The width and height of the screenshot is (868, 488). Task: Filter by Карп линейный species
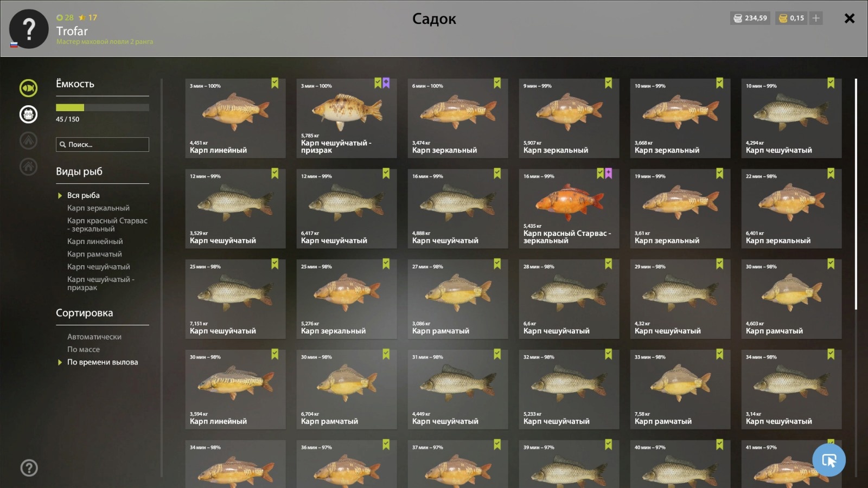tap(95, 242)
